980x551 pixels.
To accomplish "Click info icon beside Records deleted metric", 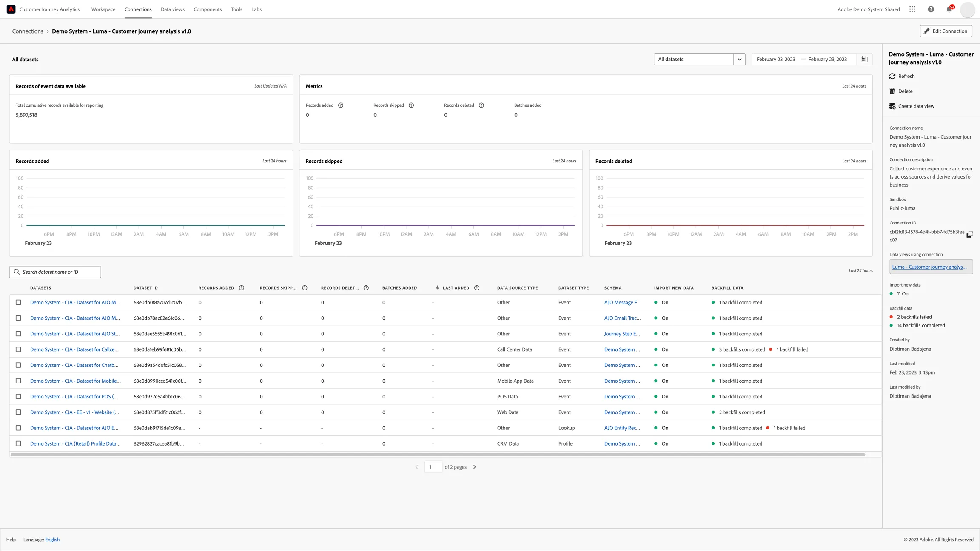I will click(x=481, y=105).
